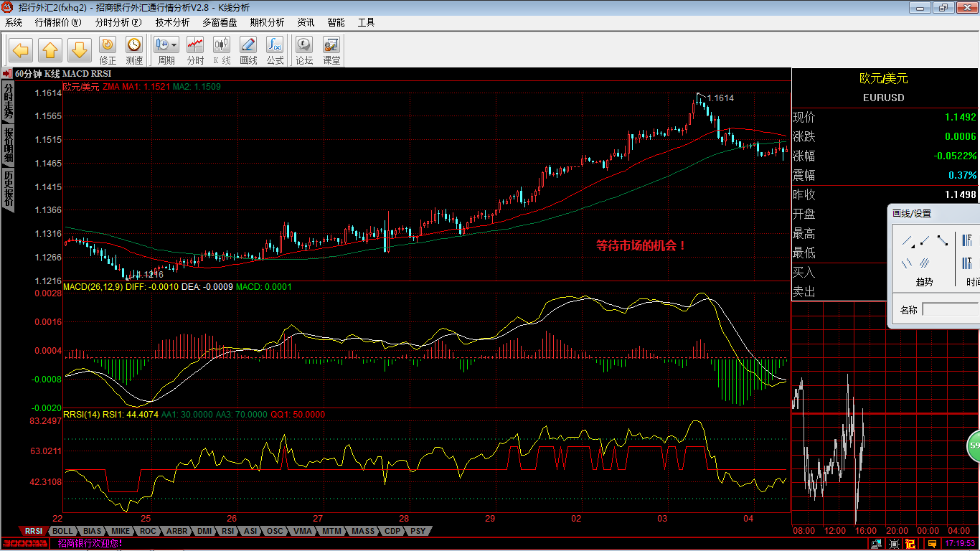Image resolution: width=980 pixels, height=551 pixels.
Task: Switch to the 历史报价 side tab
Action: pos(8,189)
